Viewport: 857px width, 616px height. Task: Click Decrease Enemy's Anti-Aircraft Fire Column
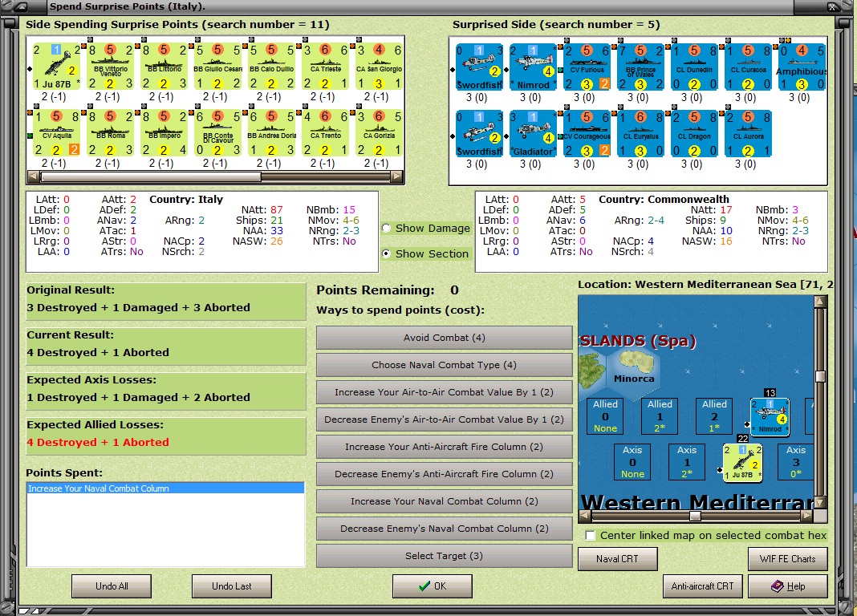(445, 474)
